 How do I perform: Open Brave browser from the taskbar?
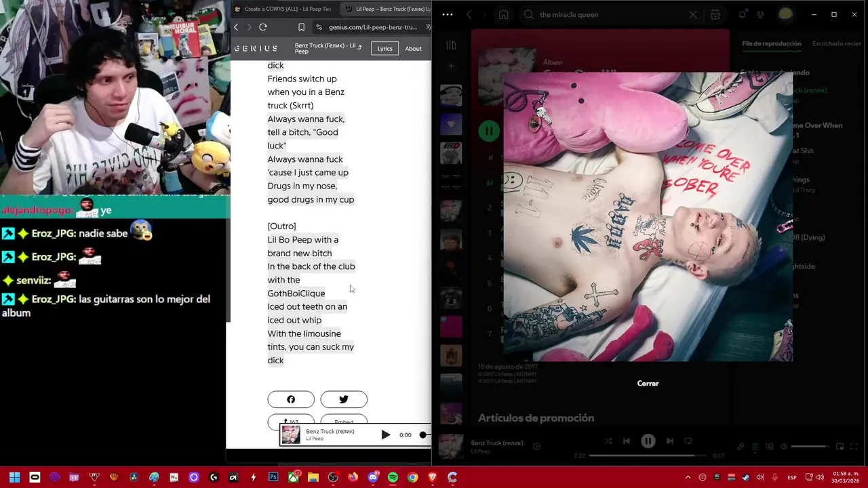[x=433, y=477]
